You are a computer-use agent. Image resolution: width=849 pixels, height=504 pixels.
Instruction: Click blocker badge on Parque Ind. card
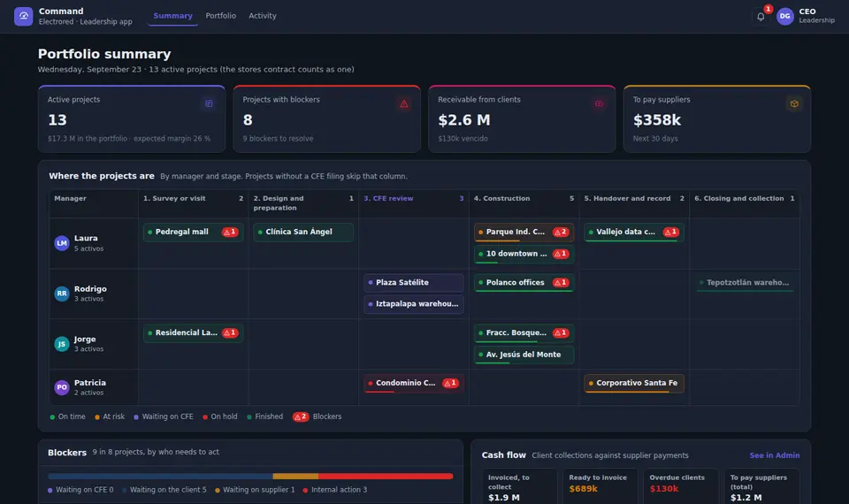pyautogui.click(x=561, y=232)
